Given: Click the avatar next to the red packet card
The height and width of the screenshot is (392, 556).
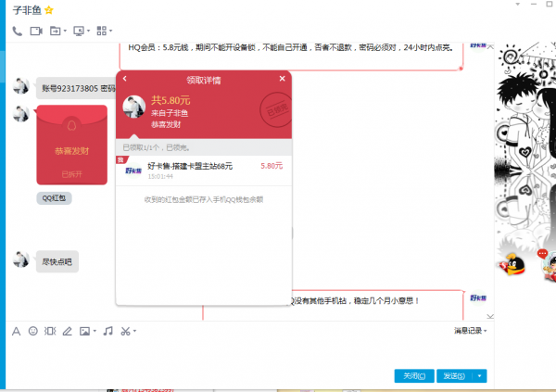Looking at the screenshot, I should (21, 113).
